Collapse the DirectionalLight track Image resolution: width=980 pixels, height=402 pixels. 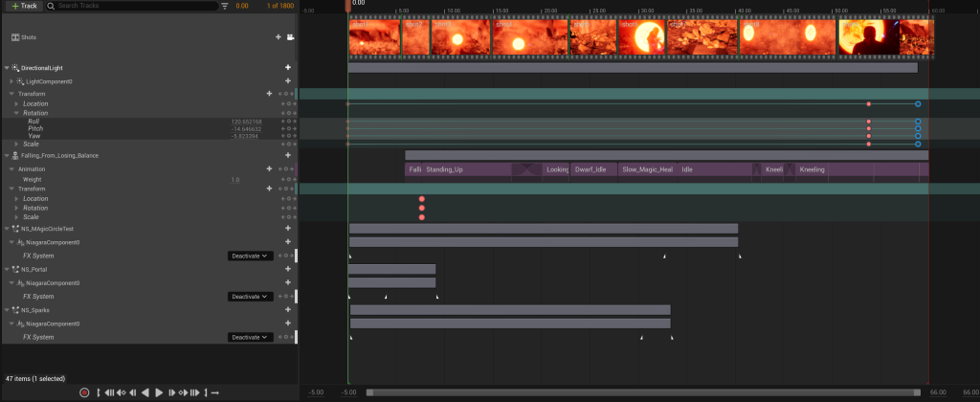[x=7, y=68]
